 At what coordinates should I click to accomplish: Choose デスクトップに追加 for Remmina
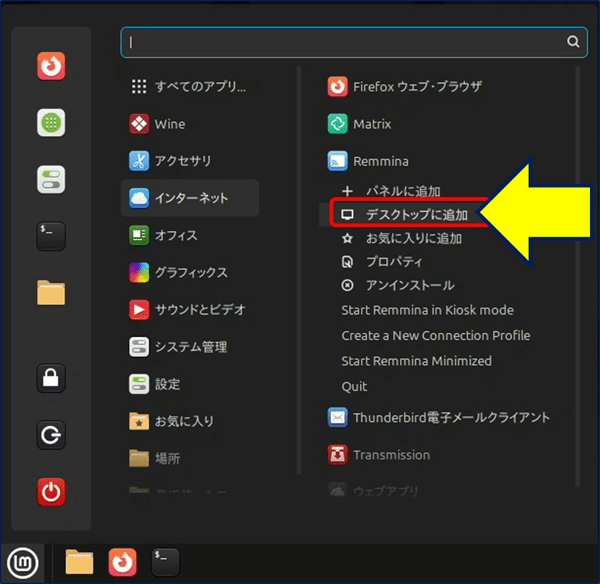click(404, 214)
